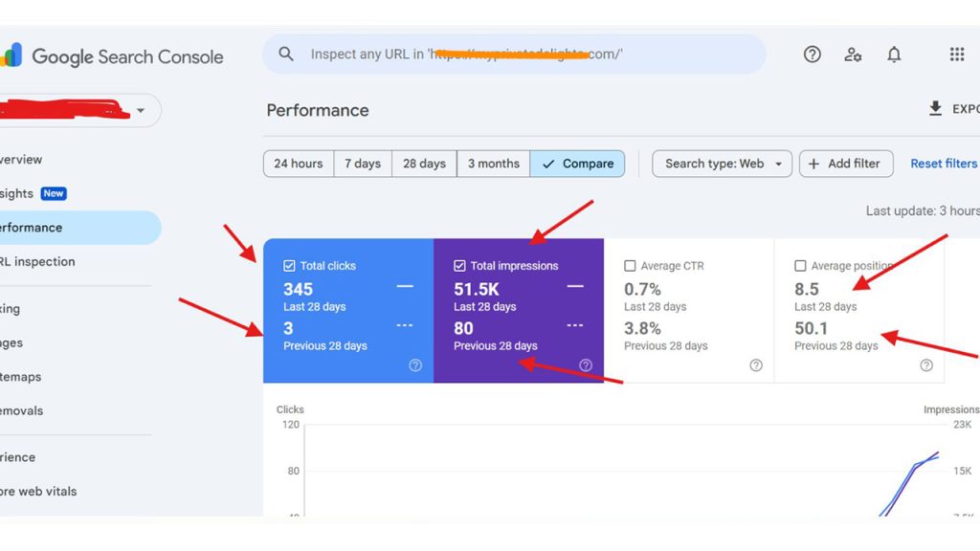980x551 pixels.
Task: Click the Total impressions card options menu
Action: pyautogui.click(x=575, y=325)
